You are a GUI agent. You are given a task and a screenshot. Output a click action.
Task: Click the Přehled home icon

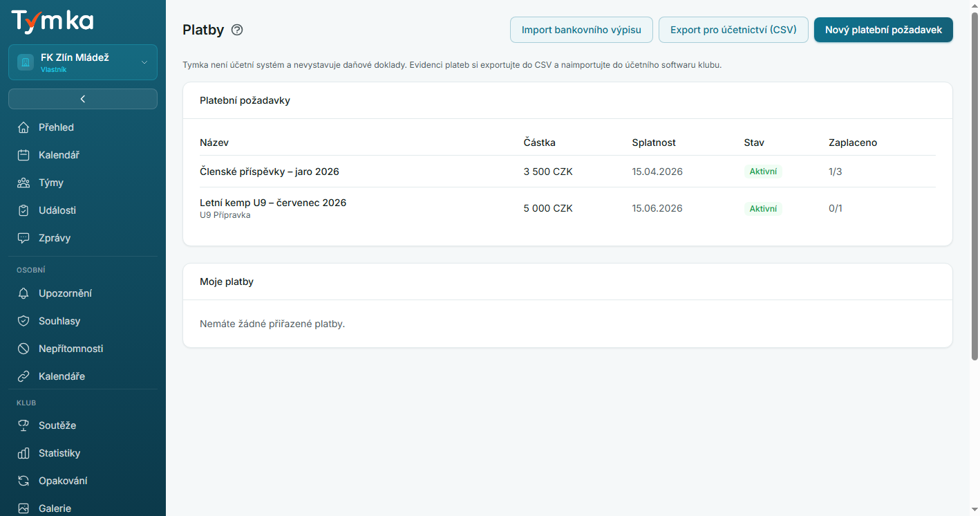point(23,127)
